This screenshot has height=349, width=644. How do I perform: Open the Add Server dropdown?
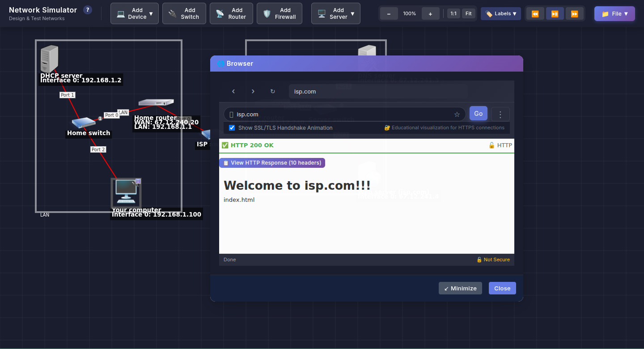pyautogui.click(x=336, y=13)
